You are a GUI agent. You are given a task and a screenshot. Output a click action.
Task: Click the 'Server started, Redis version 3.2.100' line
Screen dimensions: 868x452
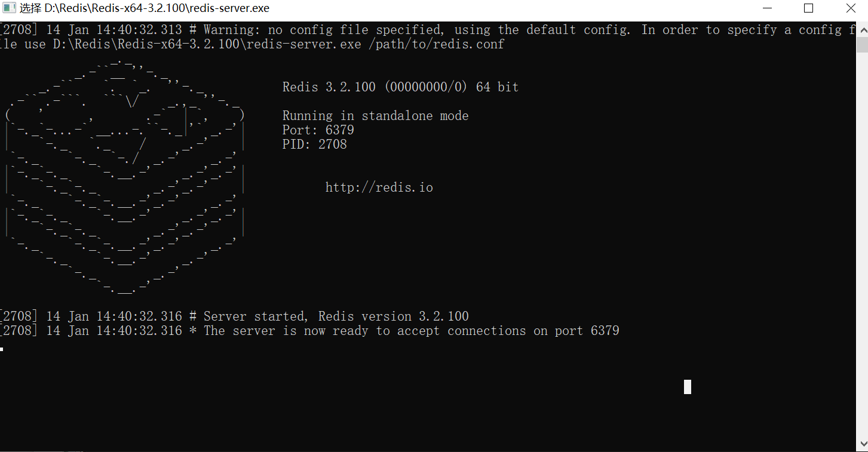point(234,316)
